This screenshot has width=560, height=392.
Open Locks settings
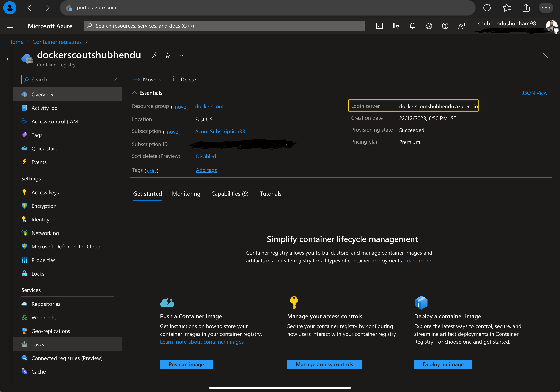coord(67,274)
